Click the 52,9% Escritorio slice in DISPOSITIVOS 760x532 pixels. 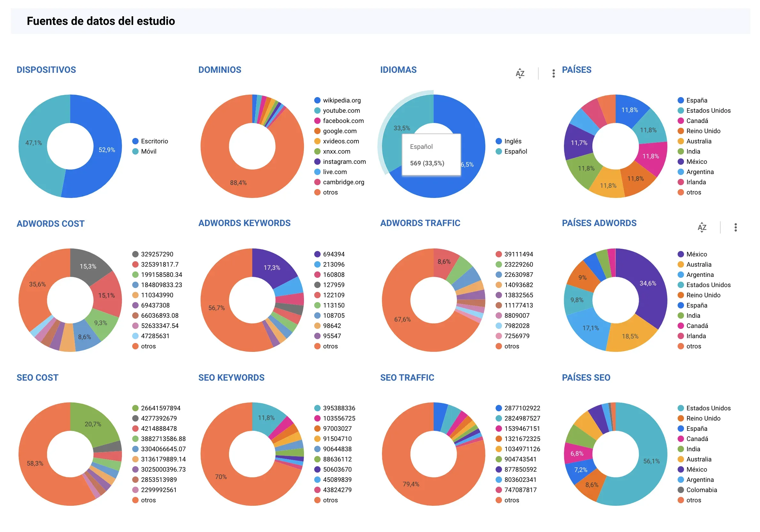coord(107,150)
